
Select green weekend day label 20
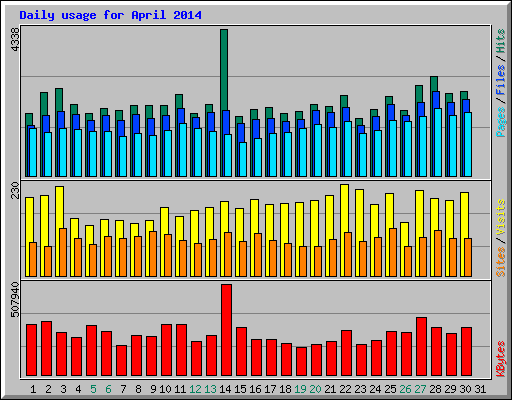coord(315,389)
